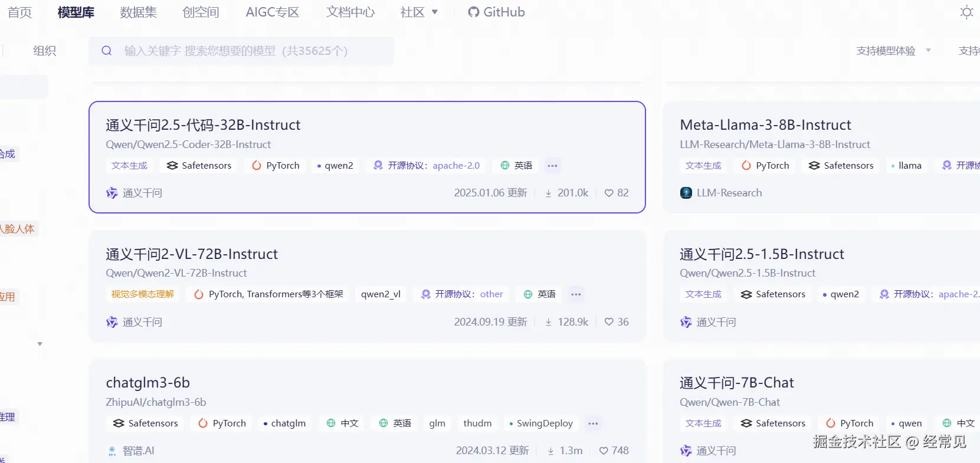The width and height of the screenshot is (980, 463).
Task: Click the 英语 language tag in Qwen2.5-Coder card
Action: click(x=516, y=166)
